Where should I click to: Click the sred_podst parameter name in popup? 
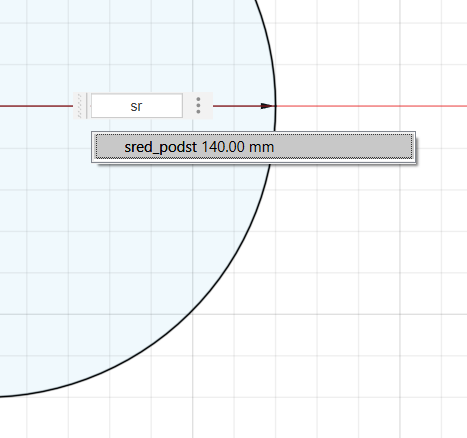point(160,147)
